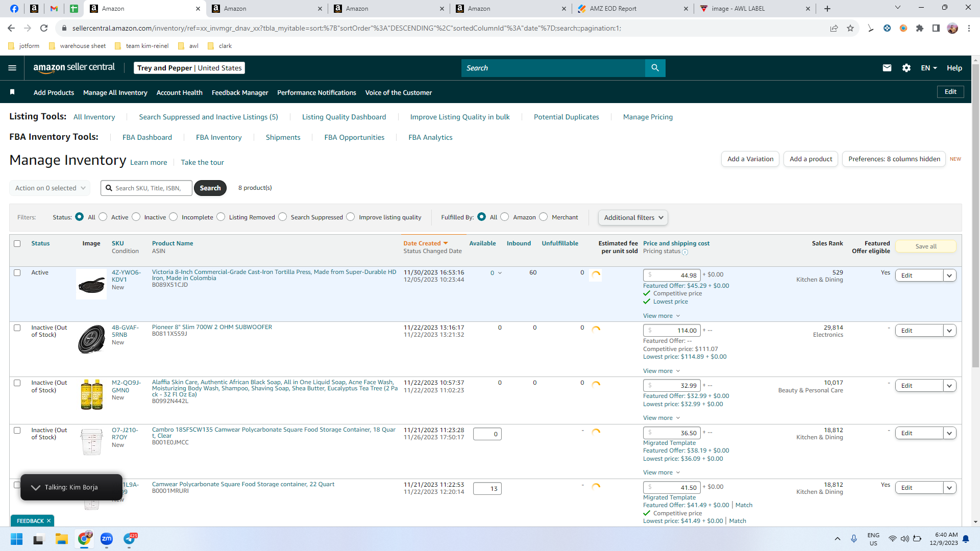Open Edit dropdown arrow for Alaffia Skin Care
The height and width of the screenshot is (551, 980).
tap(949, 386)
